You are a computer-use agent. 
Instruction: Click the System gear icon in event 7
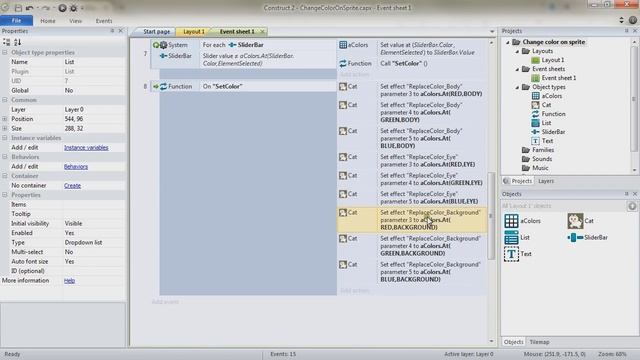(x=163, y=45)
